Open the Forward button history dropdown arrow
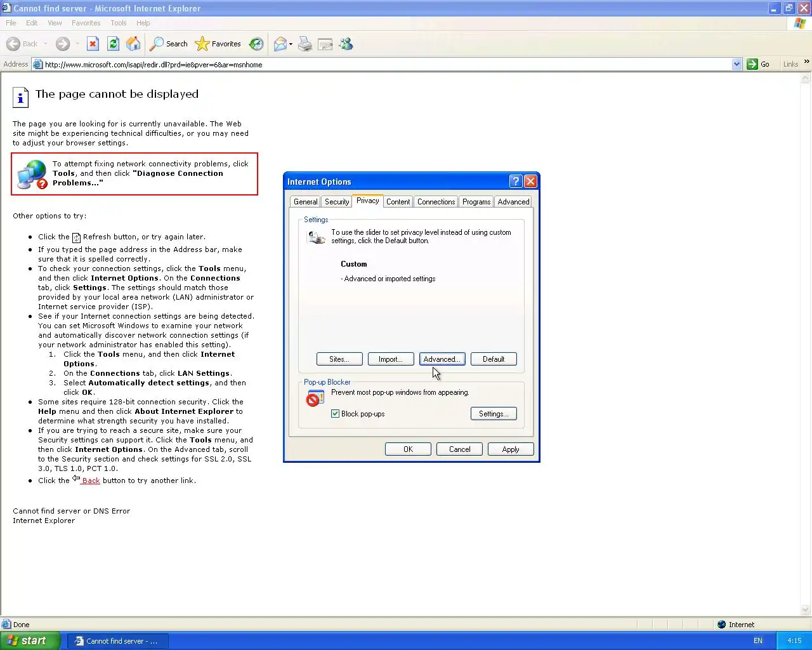812x650 pixels. (x=77, y=44)
